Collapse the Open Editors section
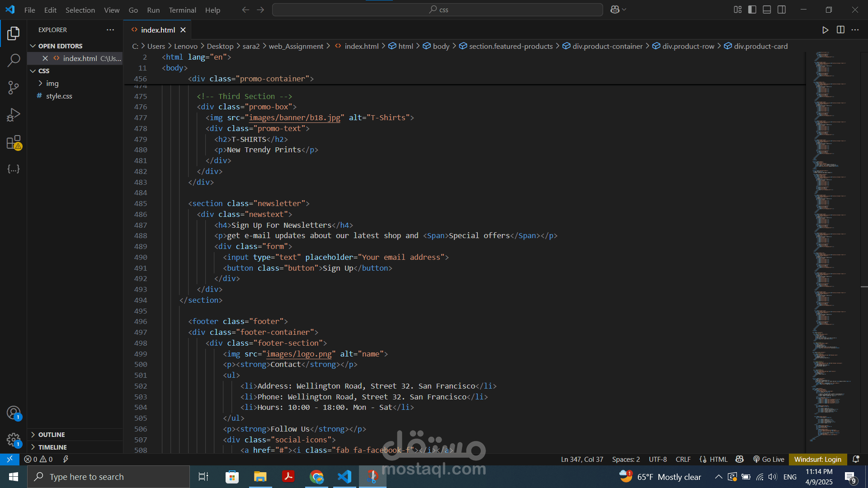The height and width of the screenshot is (488, 868). 75,46
